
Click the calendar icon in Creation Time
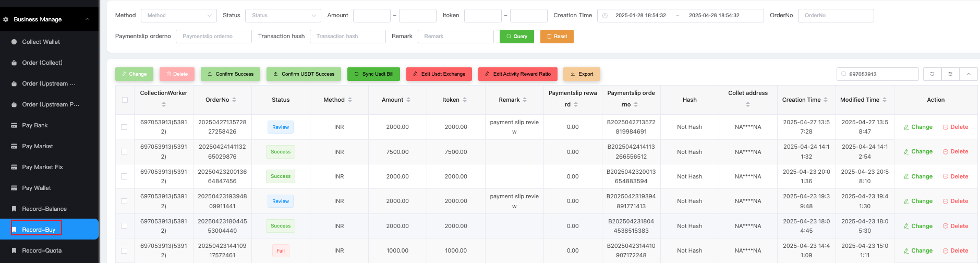click(x=605, y=16)
